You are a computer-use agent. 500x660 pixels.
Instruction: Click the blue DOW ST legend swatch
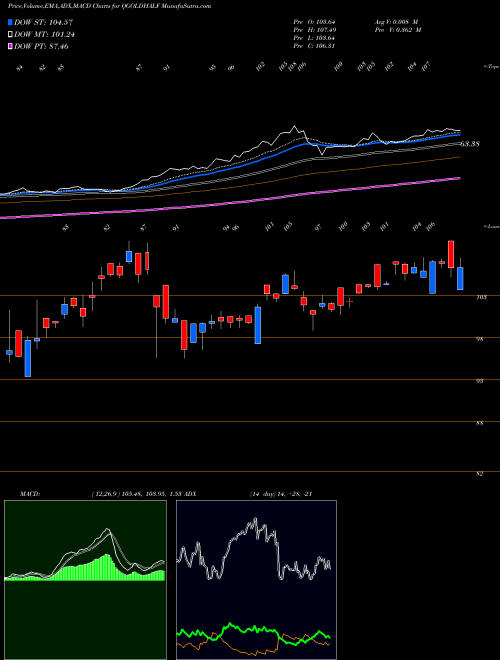pyautogui.click(x=11, y=22)
